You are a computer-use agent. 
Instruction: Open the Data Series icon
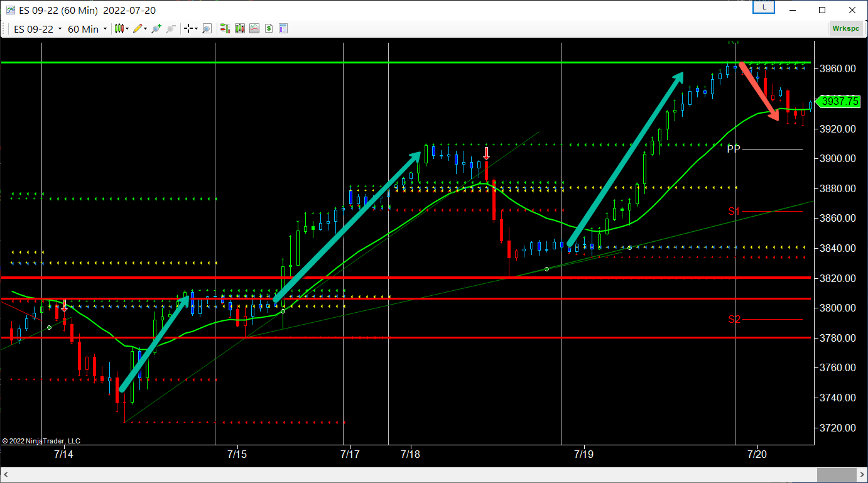click(239, 29)
